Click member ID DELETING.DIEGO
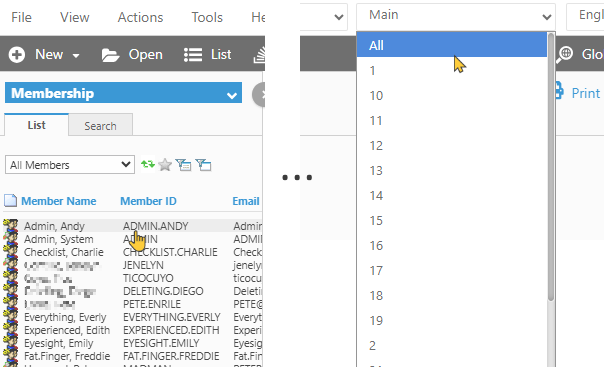This screenshot has height=367, width=604. (x=163, y=291)
